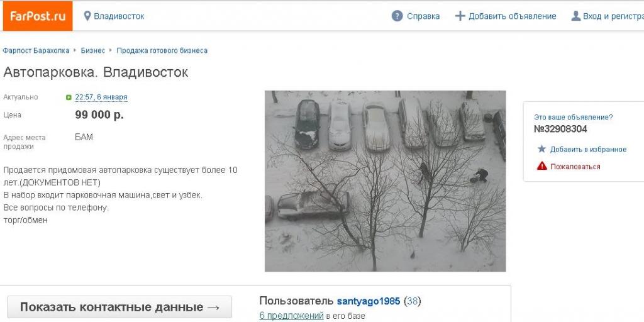Click the green icon beside 22:57 date

point(69,97)
